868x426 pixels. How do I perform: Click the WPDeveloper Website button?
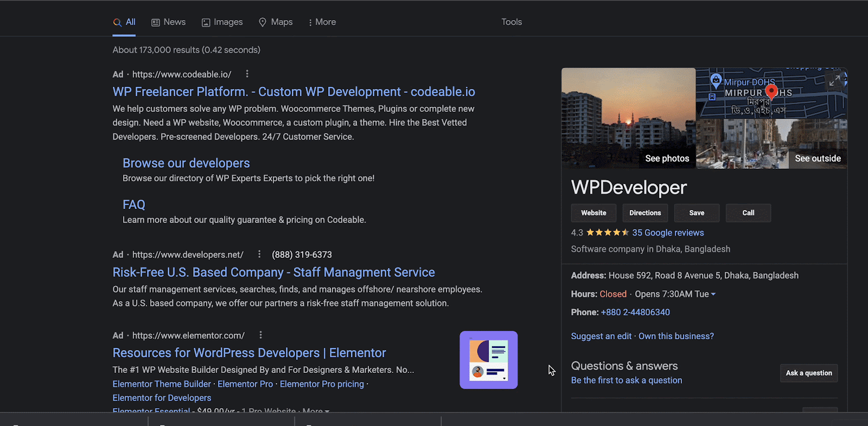click(x=593, y=213)
